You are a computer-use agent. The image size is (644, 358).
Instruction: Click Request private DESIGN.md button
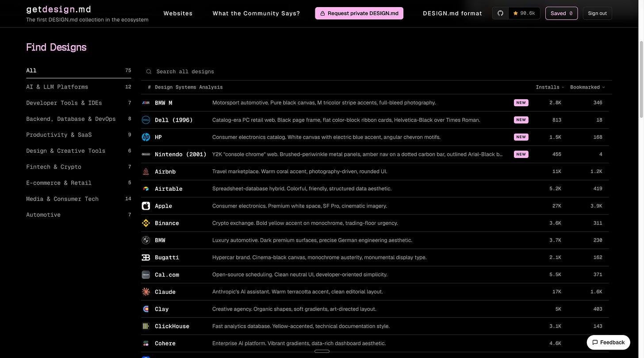(359, 13)
